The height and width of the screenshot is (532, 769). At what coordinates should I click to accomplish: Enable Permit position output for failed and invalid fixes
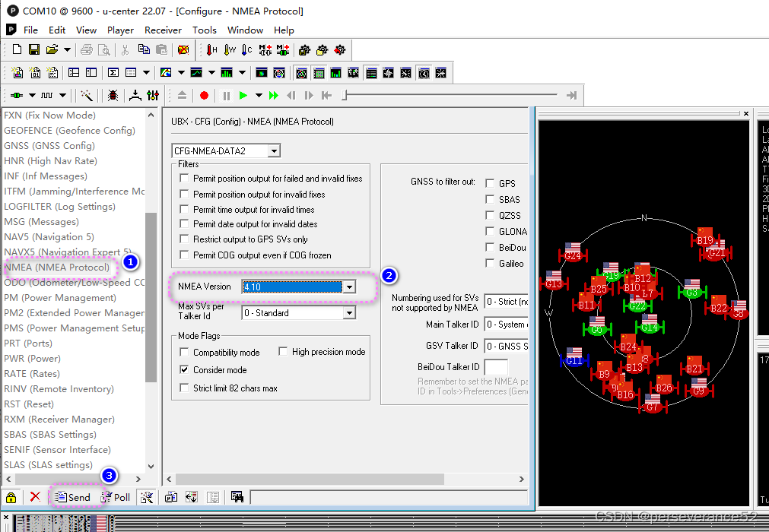click(x=184, y=179)
